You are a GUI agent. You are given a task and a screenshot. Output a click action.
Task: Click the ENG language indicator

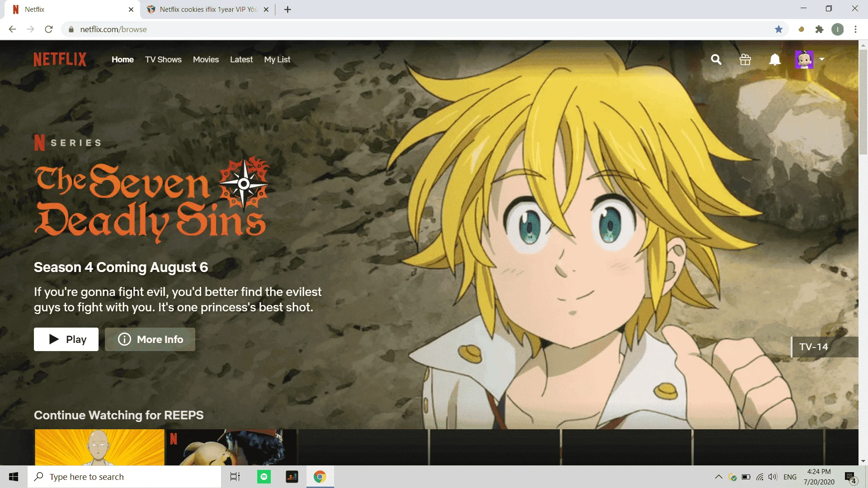click(x=790, y=477)
